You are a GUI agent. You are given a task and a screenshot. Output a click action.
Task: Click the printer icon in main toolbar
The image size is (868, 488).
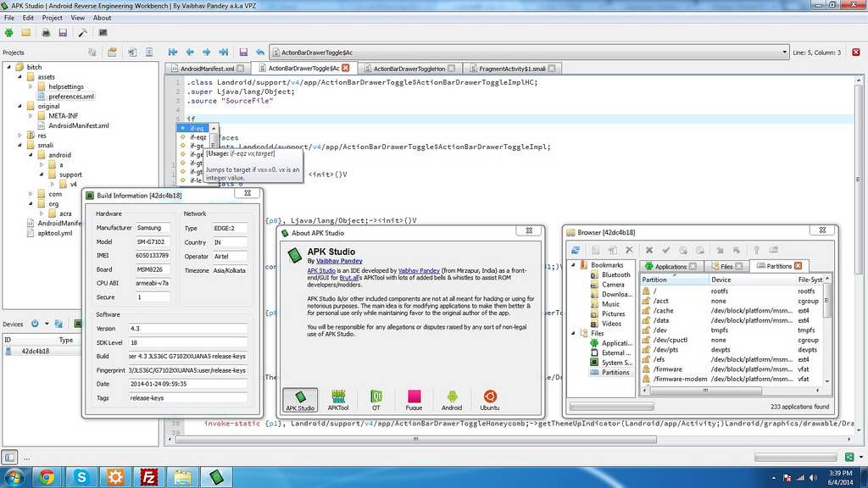click(x=46, y=33)
